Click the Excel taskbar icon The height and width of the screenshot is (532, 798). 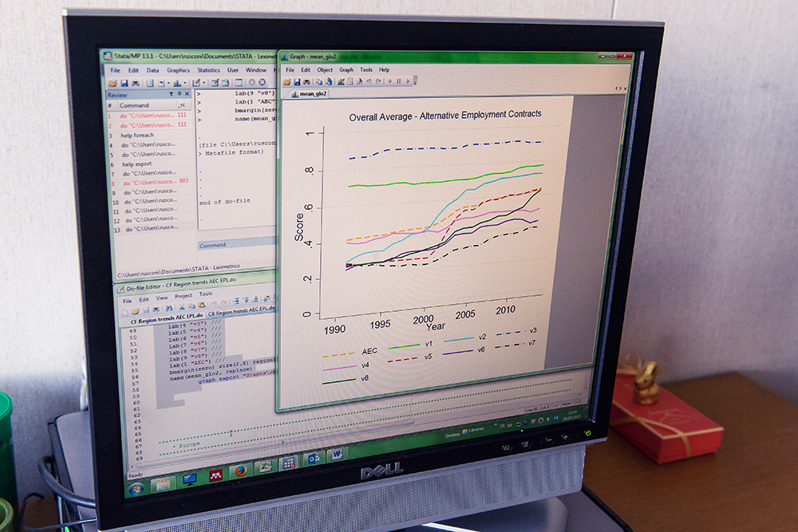[x=265, y=466]
